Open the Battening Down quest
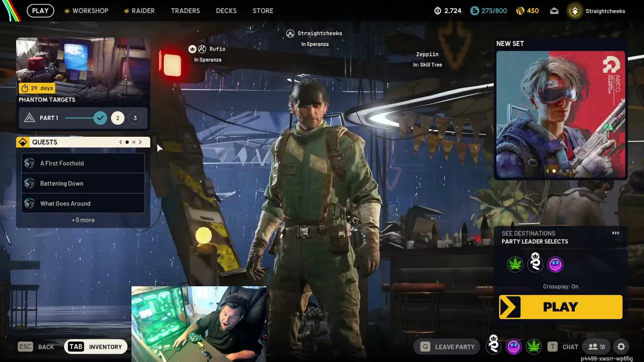The image size is (644, 362). point(83,184)
